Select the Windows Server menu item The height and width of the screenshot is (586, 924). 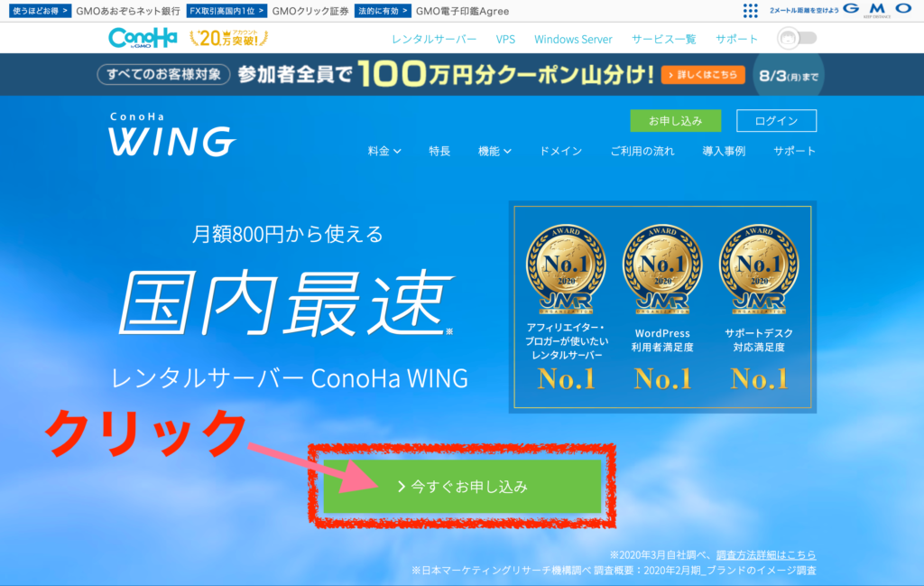[x=573, y=39]
